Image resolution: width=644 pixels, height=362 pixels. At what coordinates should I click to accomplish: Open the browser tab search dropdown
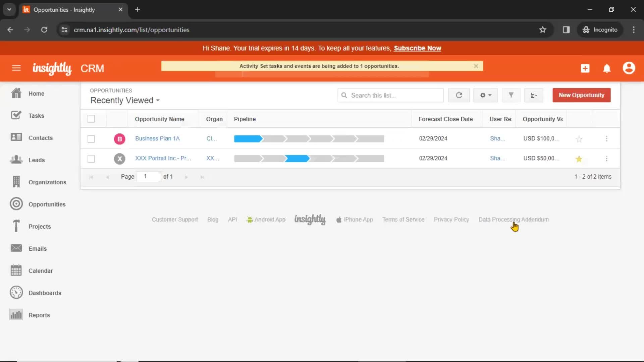[x=9, y=9]
